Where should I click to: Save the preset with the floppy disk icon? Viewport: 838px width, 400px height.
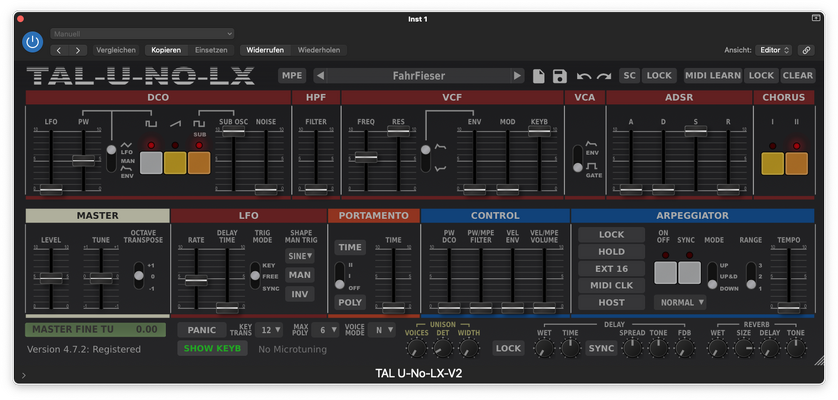[x=560, y=76]
